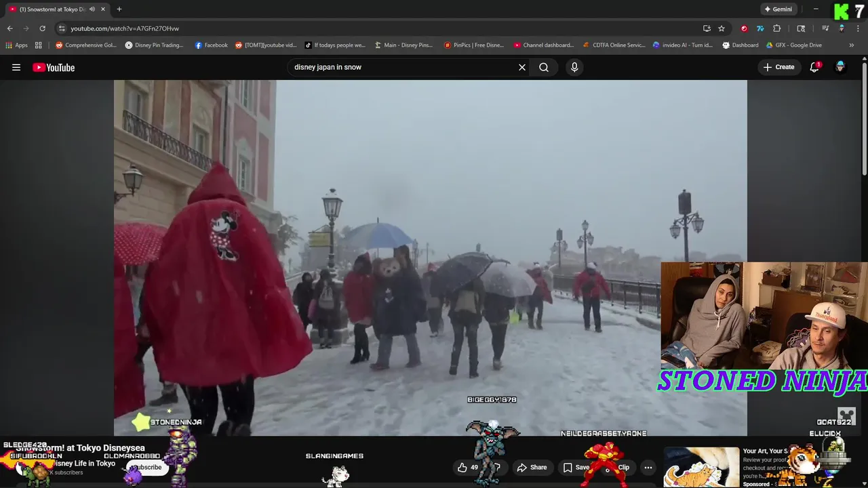The width and height of the screenshot is (868, 488).
Task: Open a new browser tab with plus
Action: pyautogui.click(x=119, y=9)
